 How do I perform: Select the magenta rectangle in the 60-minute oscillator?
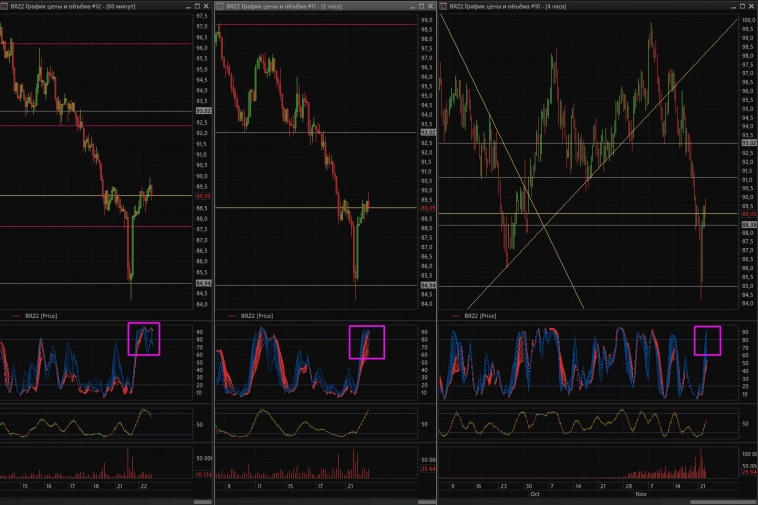coord(143,338)
